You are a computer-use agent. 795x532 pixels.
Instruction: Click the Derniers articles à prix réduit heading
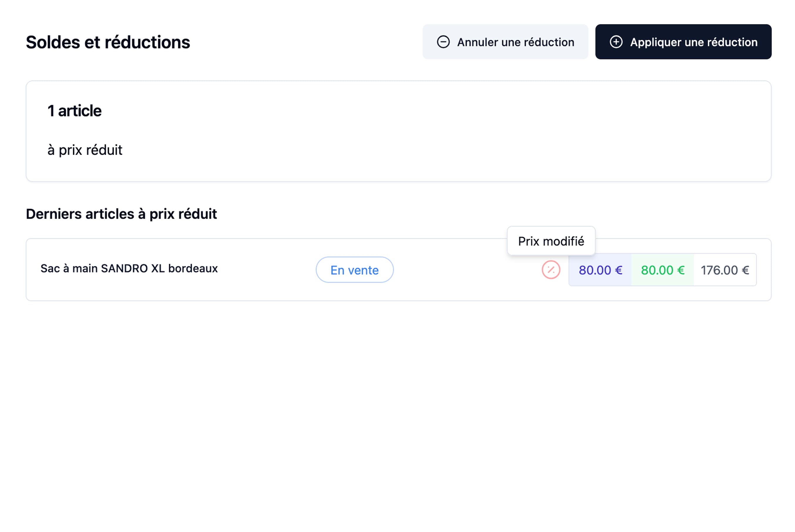click(121, 214)
